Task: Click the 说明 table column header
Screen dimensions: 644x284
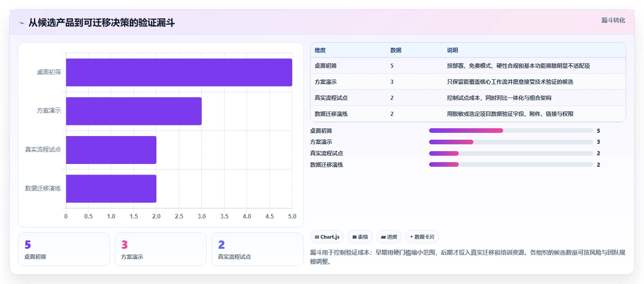Action: click(x=452, y=50)
